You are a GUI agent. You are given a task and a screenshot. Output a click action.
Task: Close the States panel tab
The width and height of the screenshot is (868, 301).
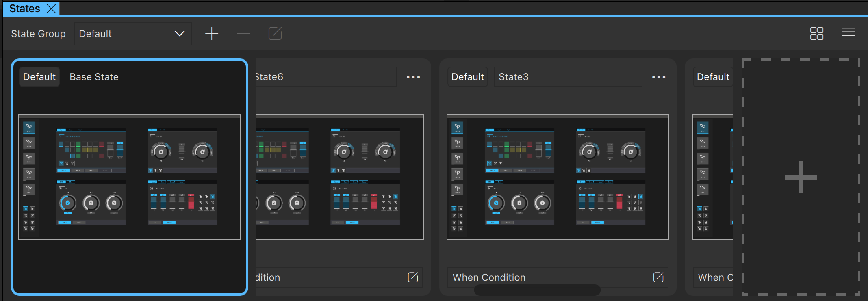[x=51, y=9]
